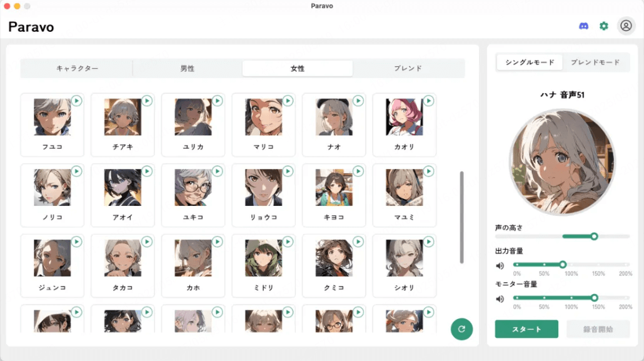Switch to the キャラクター tab

77,68
